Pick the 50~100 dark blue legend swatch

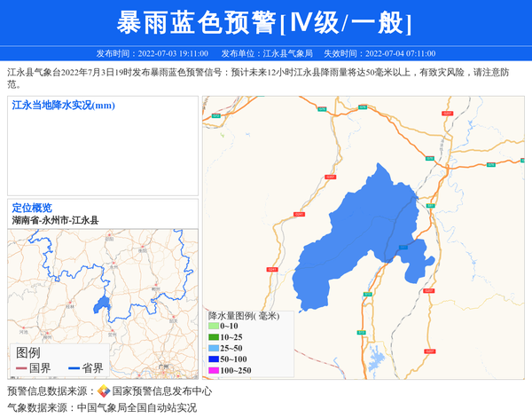tap(213, 359)
